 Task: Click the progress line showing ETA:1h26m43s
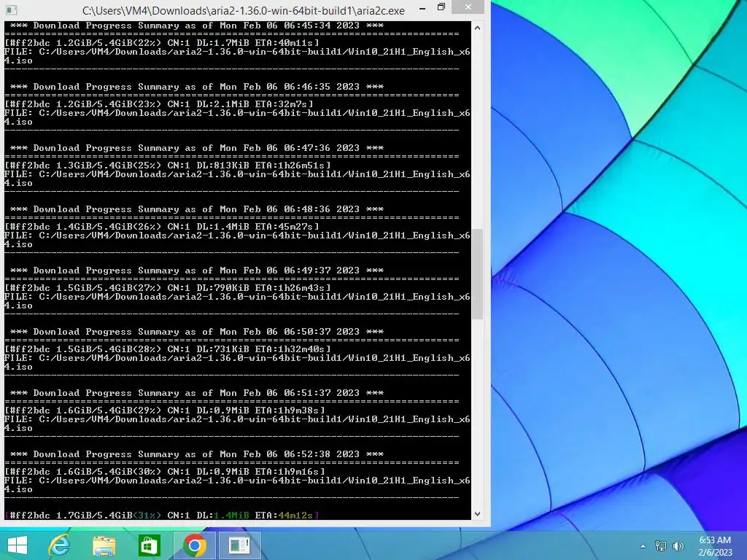(168, 287)
